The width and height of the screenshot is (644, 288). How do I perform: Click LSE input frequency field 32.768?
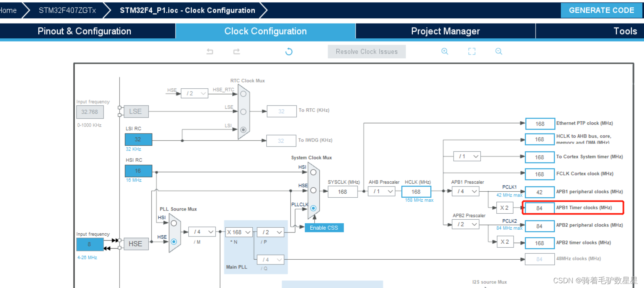coord(90,112)
